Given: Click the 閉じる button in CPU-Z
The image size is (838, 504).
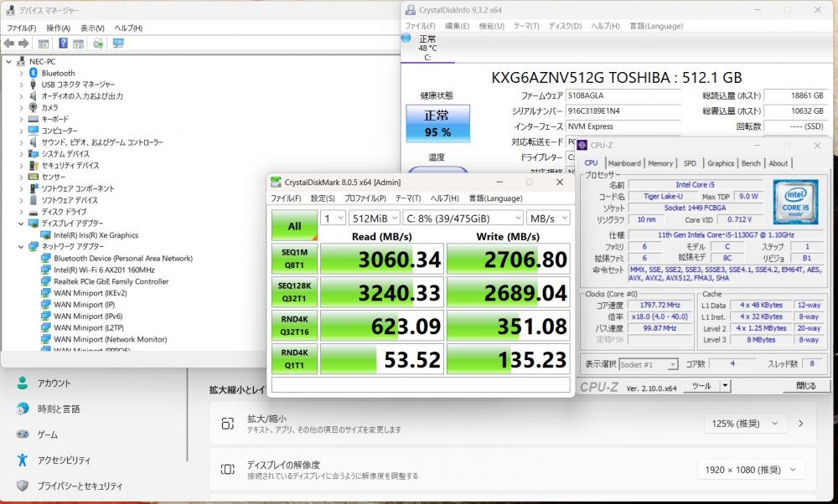Looking at the screenshot, I should [x=806, y=385].
